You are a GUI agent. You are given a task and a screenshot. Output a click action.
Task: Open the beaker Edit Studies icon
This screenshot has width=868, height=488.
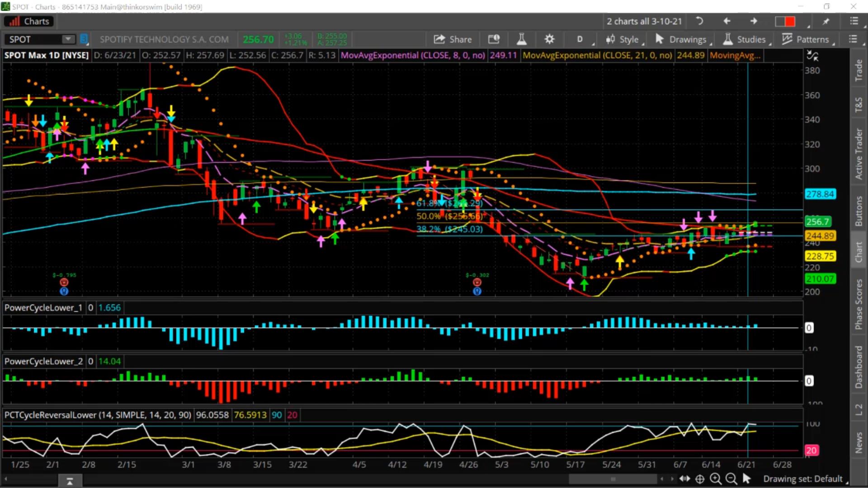coord(521,39)
